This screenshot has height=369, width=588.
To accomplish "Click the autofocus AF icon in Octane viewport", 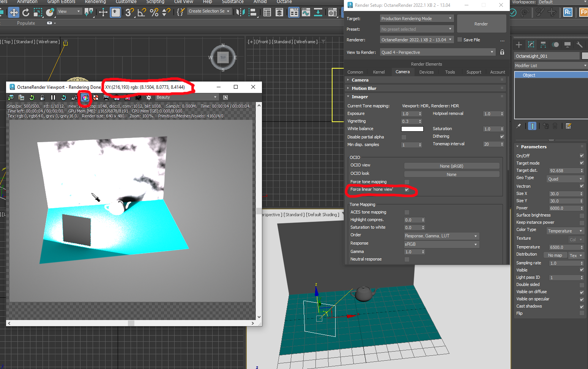I will [x=74, y=97].
